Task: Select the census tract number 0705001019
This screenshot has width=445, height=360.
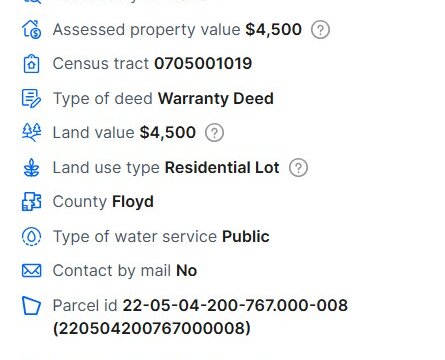Action: pos(203,63)
